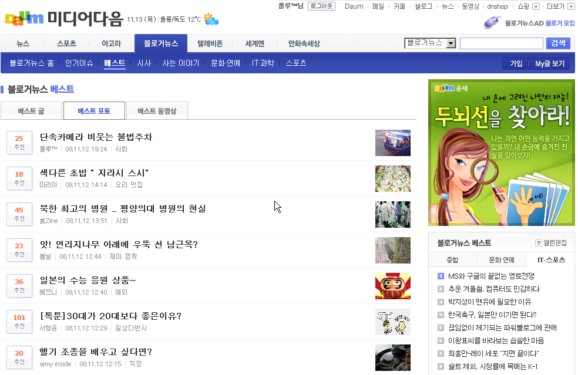Open article 헬기 조종을 배우고 싶다면?
This screenshot has width=578, height=375.
pyautogui.click(x=96, y=352)
